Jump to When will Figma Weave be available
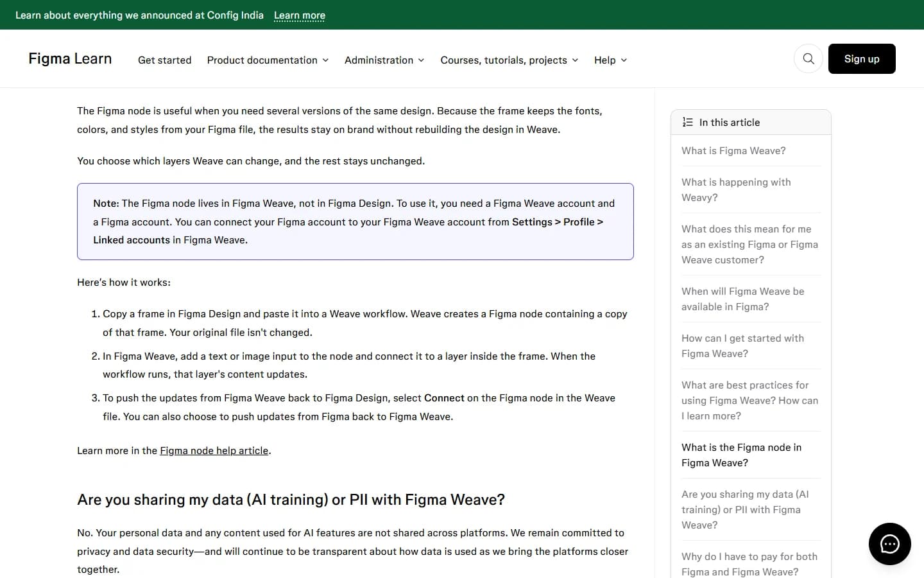 point(742,299)
